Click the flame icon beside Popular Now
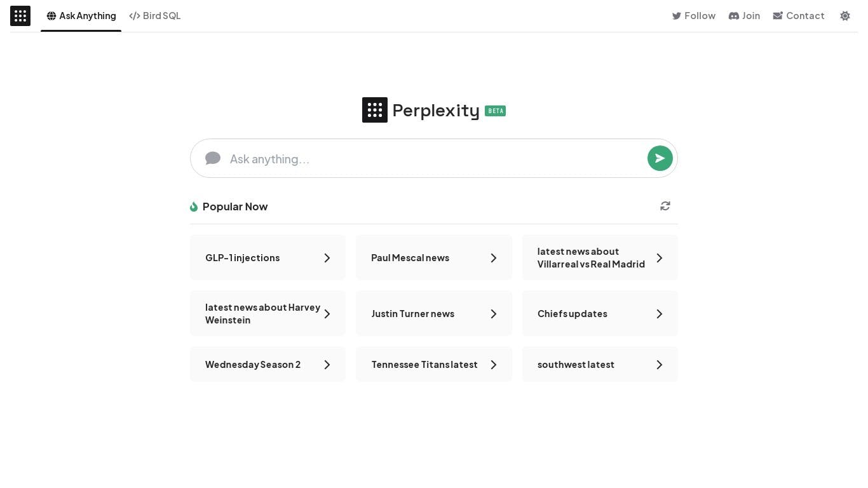Screen dimensions: 868x488 pyautogui.click(x=194, y=207)
